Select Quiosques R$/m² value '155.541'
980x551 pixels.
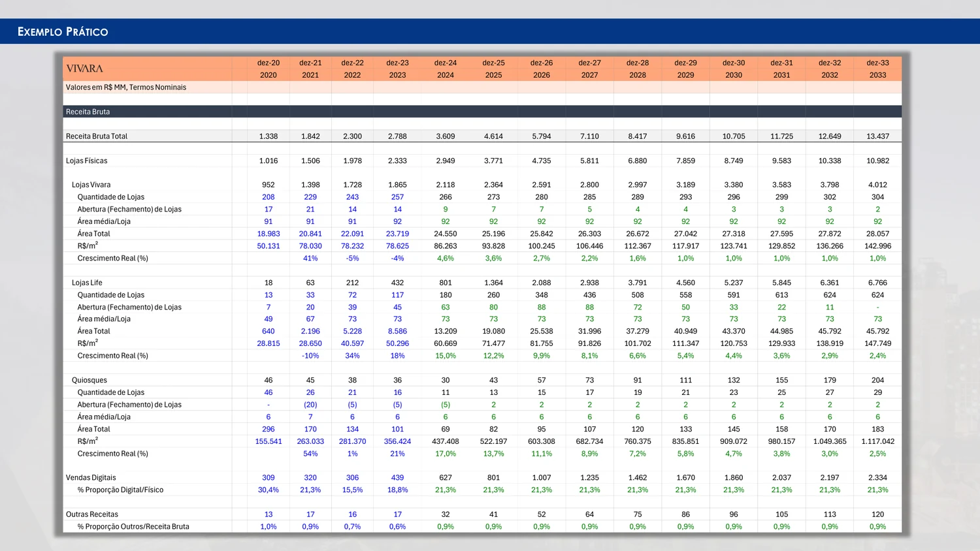pos(269,441)
